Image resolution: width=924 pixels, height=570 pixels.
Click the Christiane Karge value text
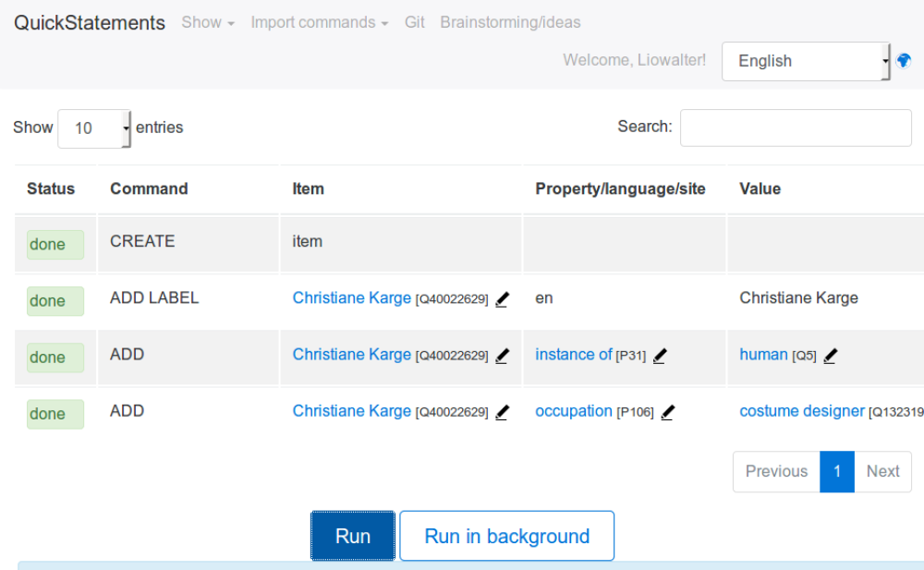(798, 298)
